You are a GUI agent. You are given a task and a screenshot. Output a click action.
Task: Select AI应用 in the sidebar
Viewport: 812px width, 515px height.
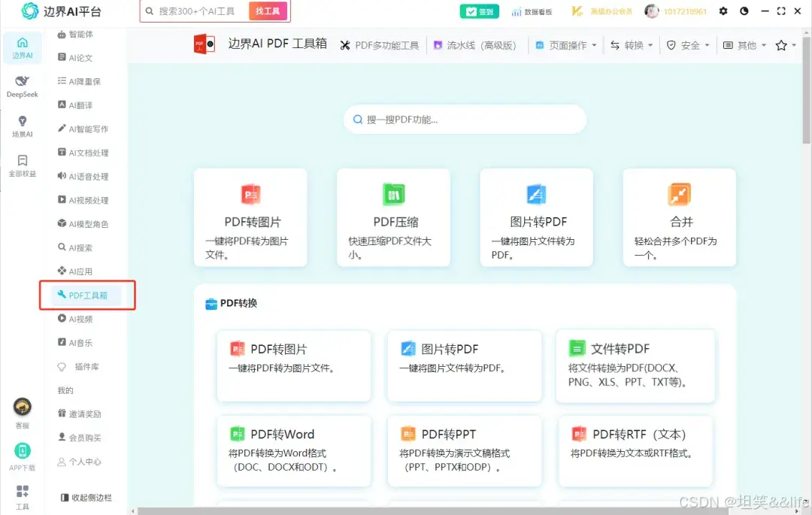(x=76, y=271)
